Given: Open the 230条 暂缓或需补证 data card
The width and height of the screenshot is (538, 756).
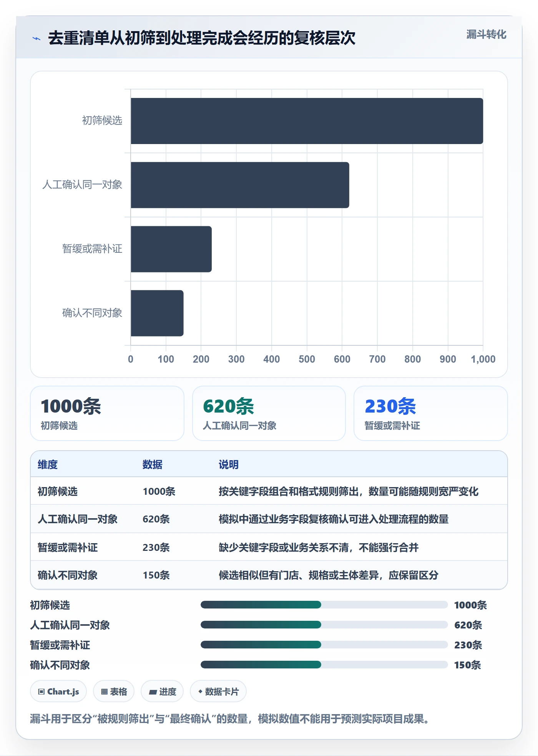Looking at the screenshot, I should pyautogui.click(x=431, y=413).
